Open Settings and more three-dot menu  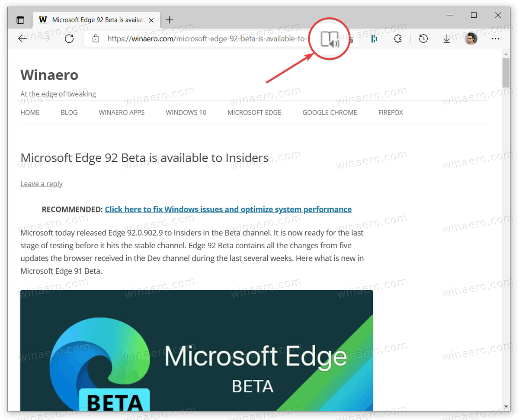[x=496, y=39]
